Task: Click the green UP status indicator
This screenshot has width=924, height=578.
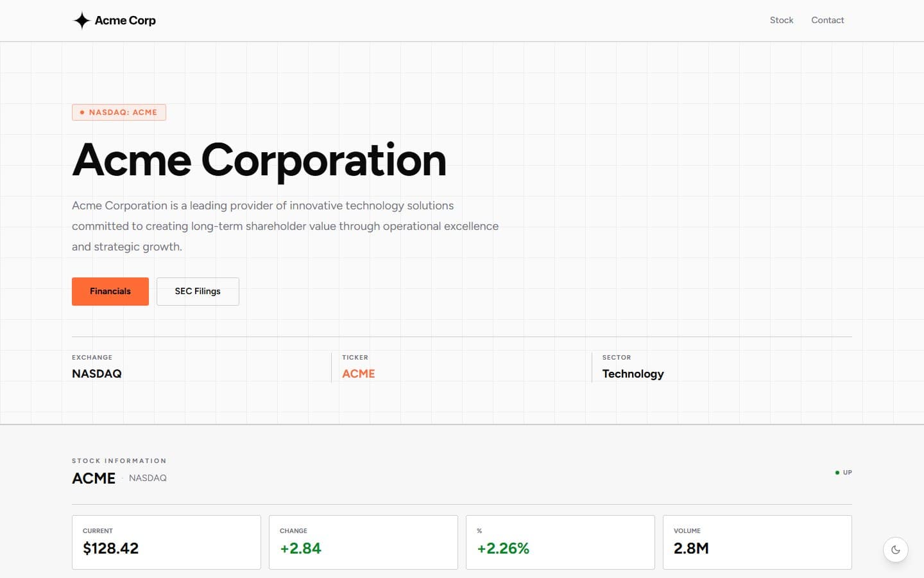Action: (843, 473)
